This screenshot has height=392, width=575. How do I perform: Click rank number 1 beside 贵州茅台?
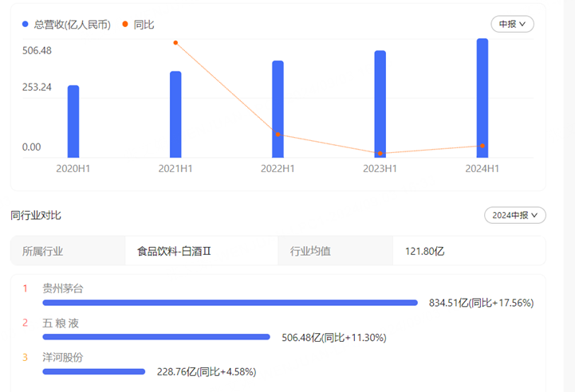(26, 288)
